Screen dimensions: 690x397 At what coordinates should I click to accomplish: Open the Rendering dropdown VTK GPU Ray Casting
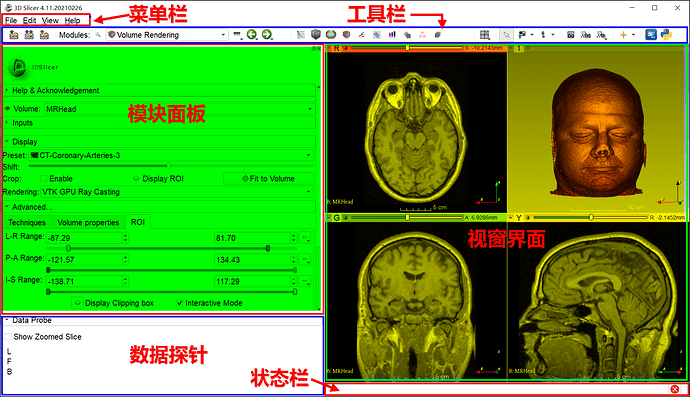(177, 192)
